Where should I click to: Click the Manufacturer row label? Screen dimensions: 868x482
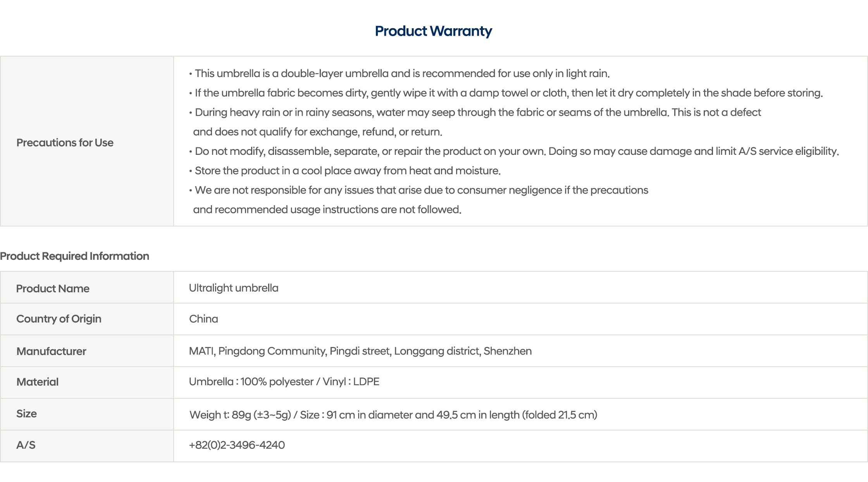click(51, 351)
